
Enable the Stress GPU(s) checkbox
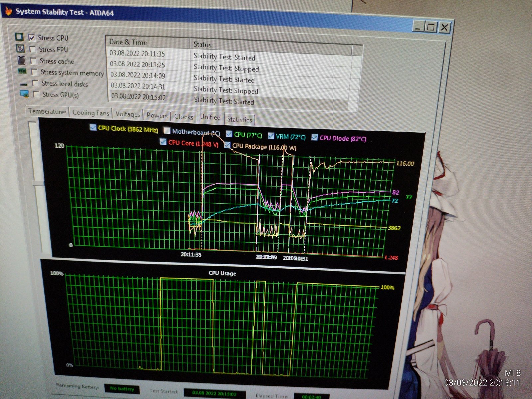pyautogui.click(x=36, y=95)
